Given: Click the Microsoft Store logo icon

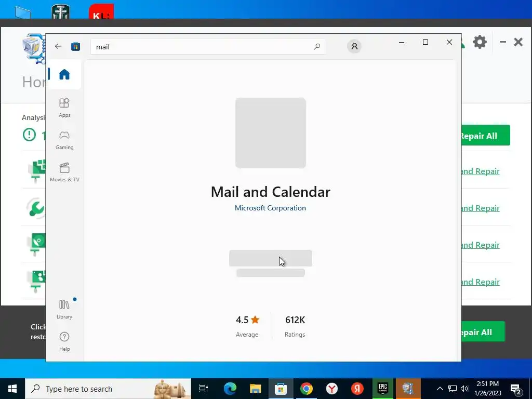Looking at the screenshot, I should (x=75, y=46).
